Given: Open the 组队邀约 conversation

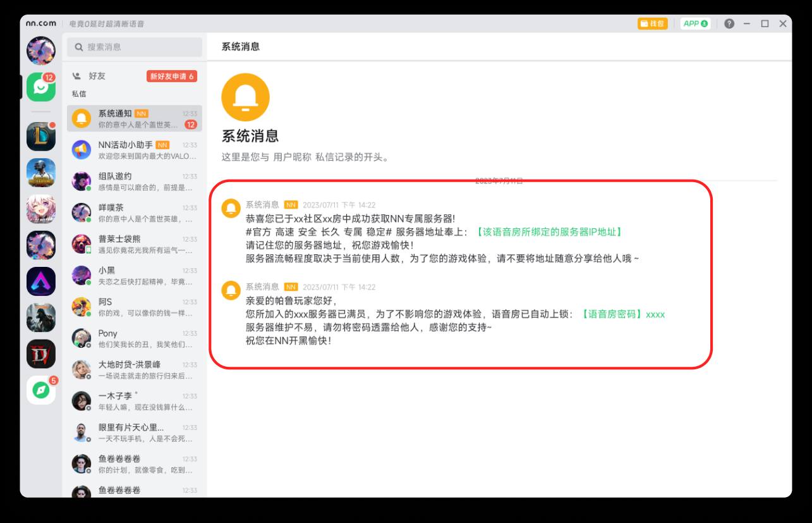Looking at the screenshot, I should point(135,181).
